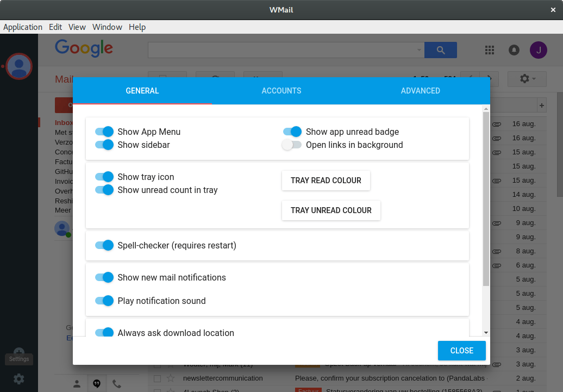The image size is (563, 392).
Task: Open the Application menu
Action: (23, 27)
